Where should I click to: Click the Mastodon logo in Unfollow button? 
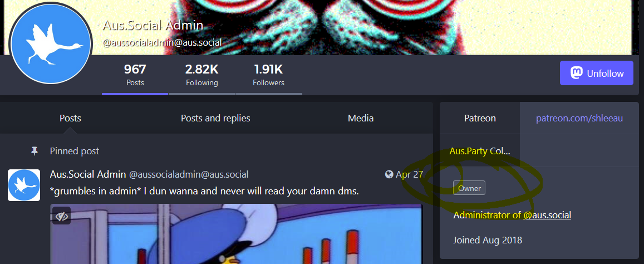[x=577, y=73]
